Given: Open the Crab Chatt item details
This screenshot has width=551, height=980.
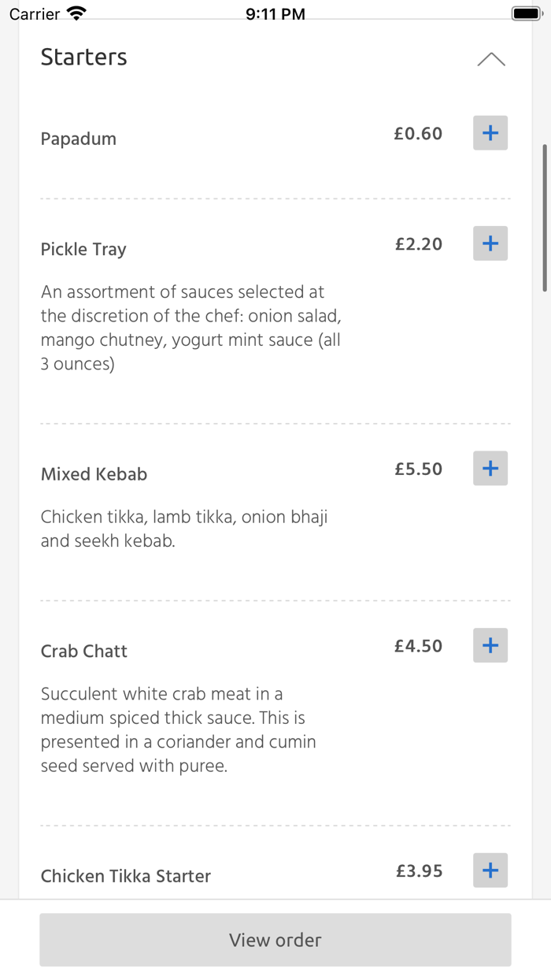Looking at the screenshot, I should [x=84, y=651].
